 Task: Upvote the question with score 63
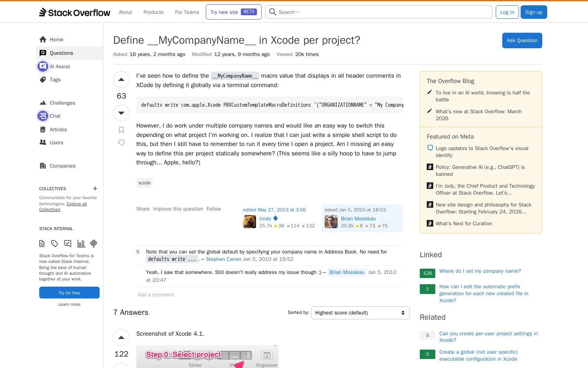click(121, 80)
